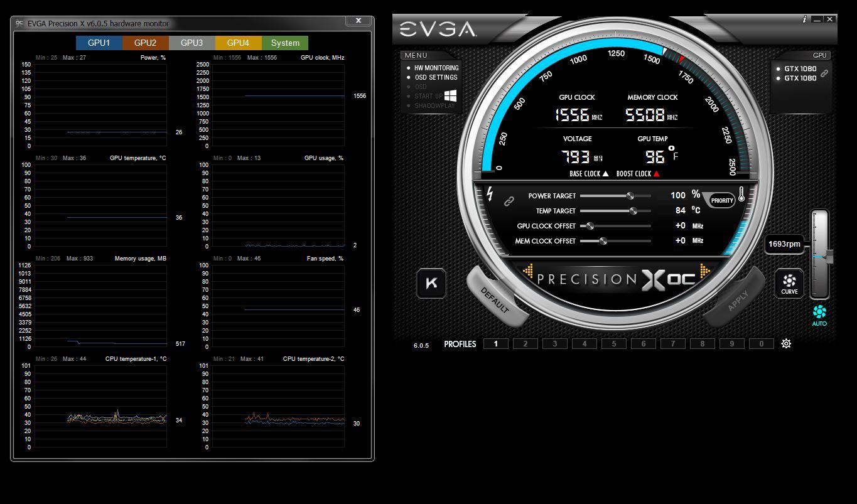
Task: Toggle the PRIORITY button
Action: pyautogui.click(x=722, y=200)
